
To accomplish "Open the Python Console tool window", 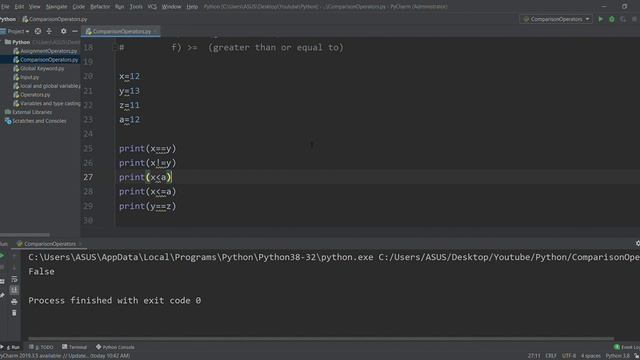I will (116, 347).
